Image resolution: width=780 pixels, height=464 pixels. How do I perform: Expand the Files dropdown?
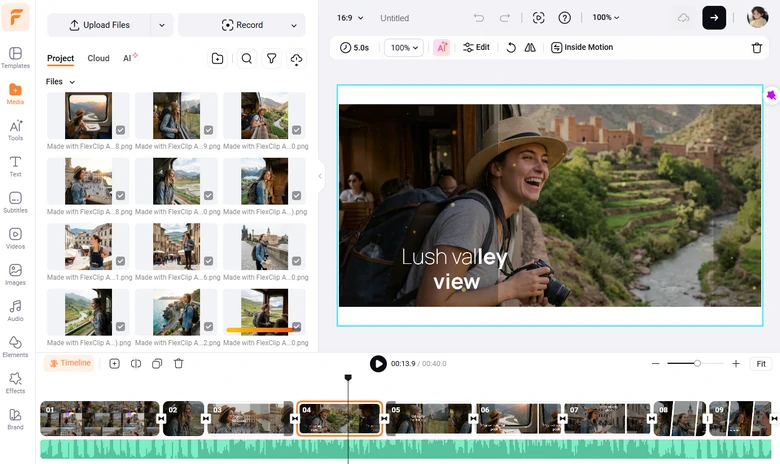click(x=60, y=82)
